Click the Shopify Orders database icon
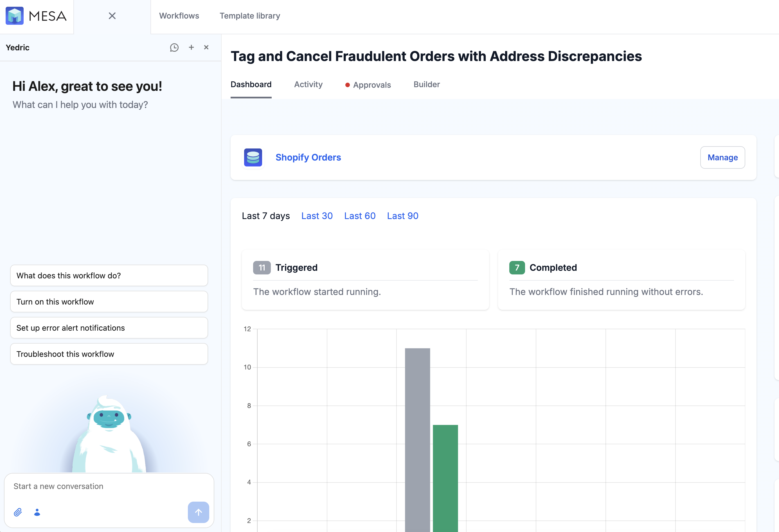 (253, 157)
